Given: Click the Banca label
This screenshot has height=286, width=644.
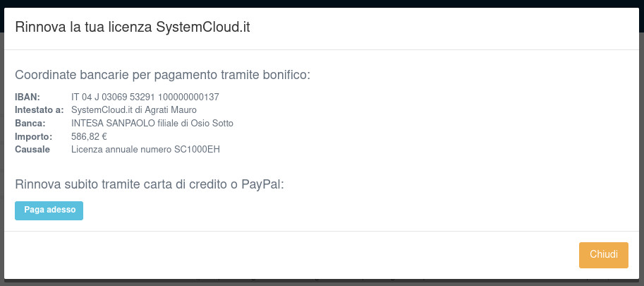Looking at the screenshot, I should [x=30, y=124].
